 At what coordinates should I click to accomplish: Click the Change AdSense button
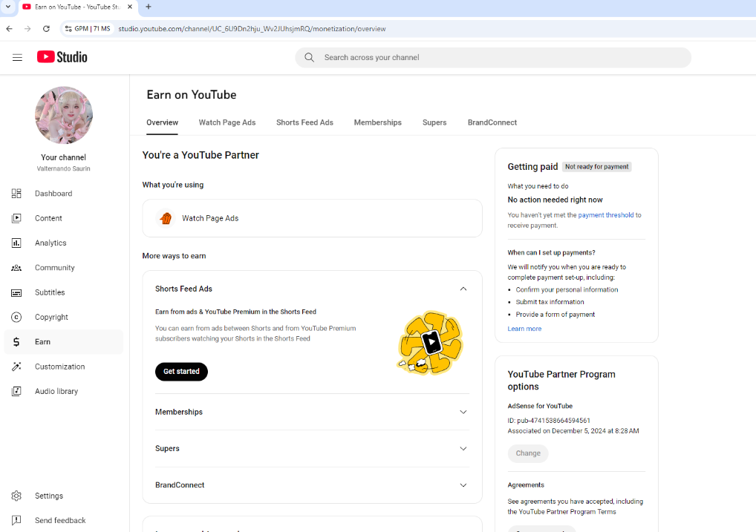pyautogui.click(x=528, y=453)
